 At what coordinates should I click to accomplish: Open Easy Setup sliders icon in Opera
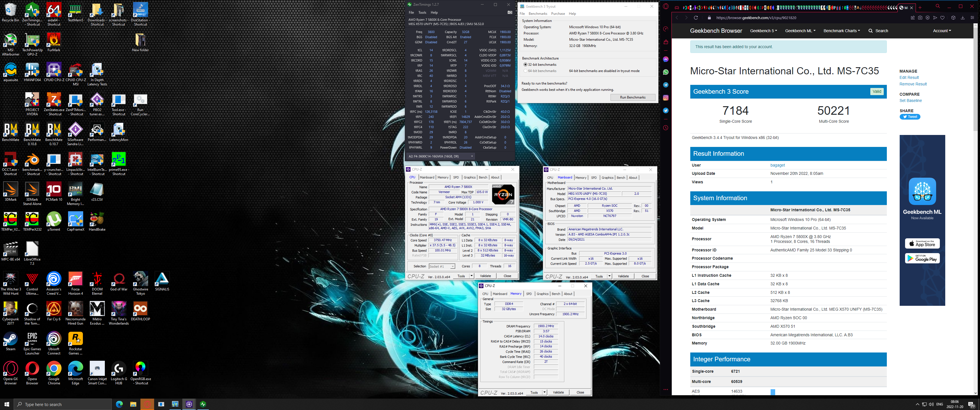coord(972,18)
